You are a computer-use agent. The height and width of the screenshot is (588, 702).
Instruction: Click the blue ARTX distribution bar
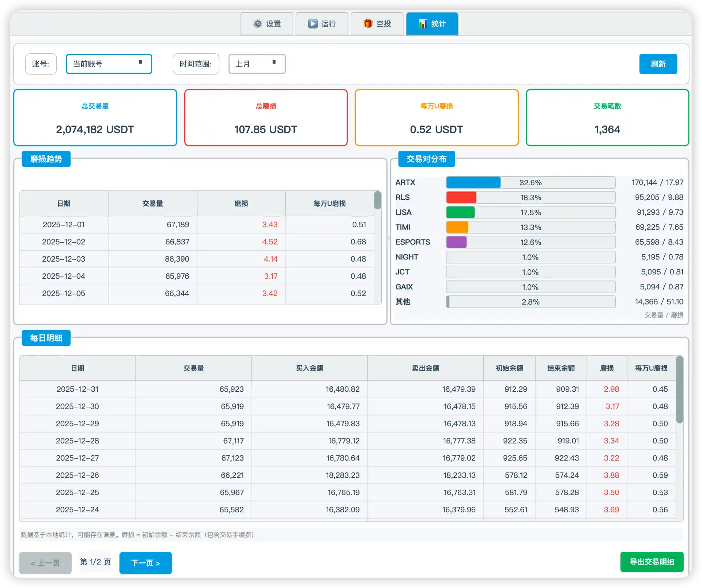473,182
